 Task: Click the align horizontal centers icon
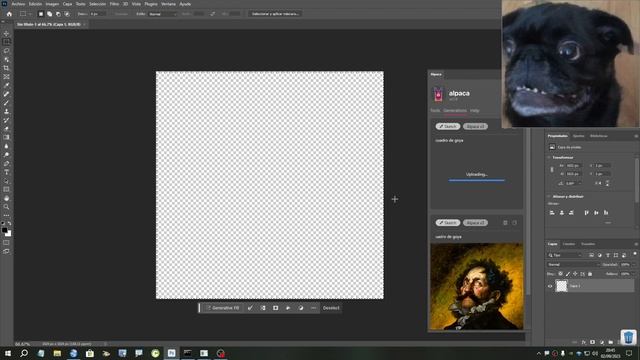(x=562, y=213)
